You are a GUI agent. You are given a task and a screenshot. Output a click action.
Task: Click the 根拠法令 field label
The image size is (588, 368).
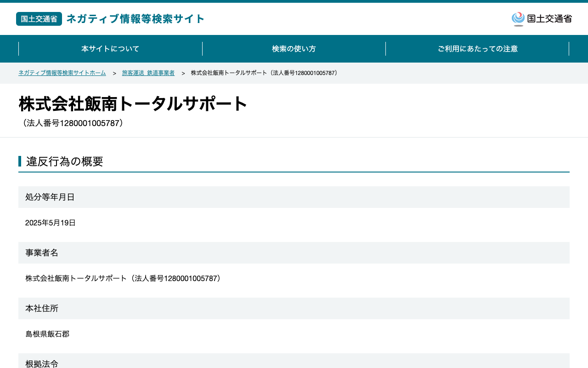42,363
